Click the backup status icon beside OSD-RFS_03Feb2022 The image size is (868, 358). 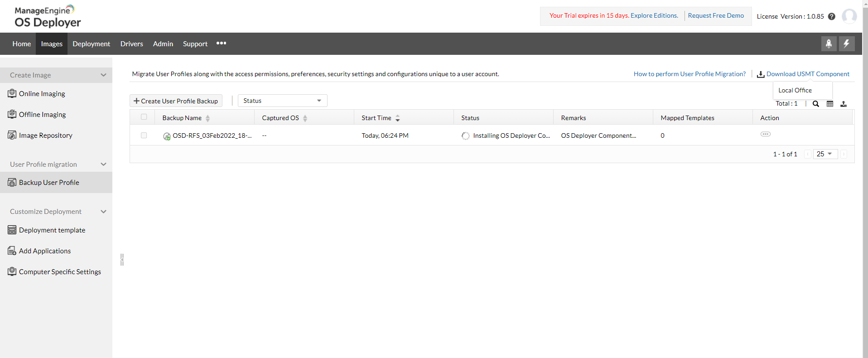167,136
